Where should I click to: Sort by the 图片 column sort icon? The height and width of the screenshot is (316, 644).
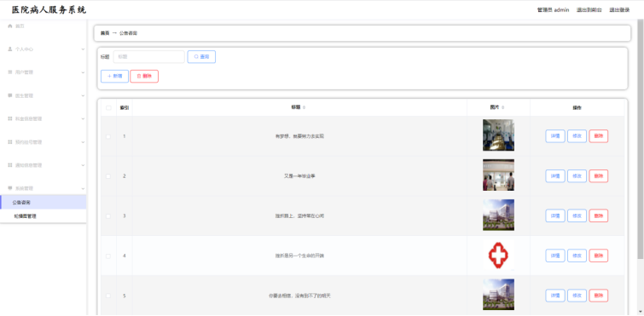(x=502, y=107)
